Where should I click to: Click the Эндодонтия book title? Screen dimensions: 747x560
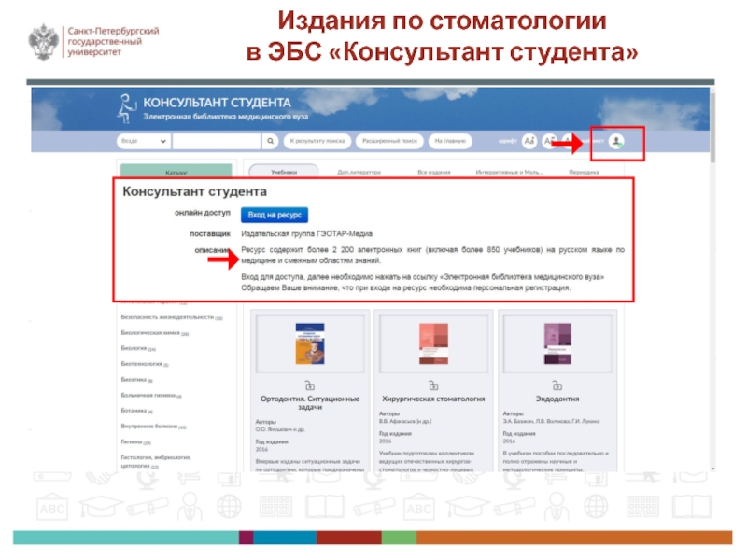[557, 399]
